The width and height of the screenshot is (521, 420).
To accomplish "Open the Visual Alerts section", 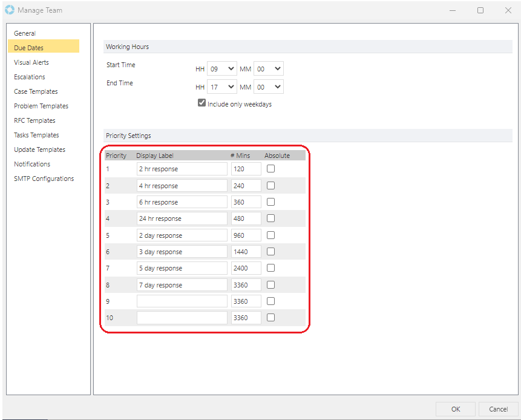I will (31, 62).
